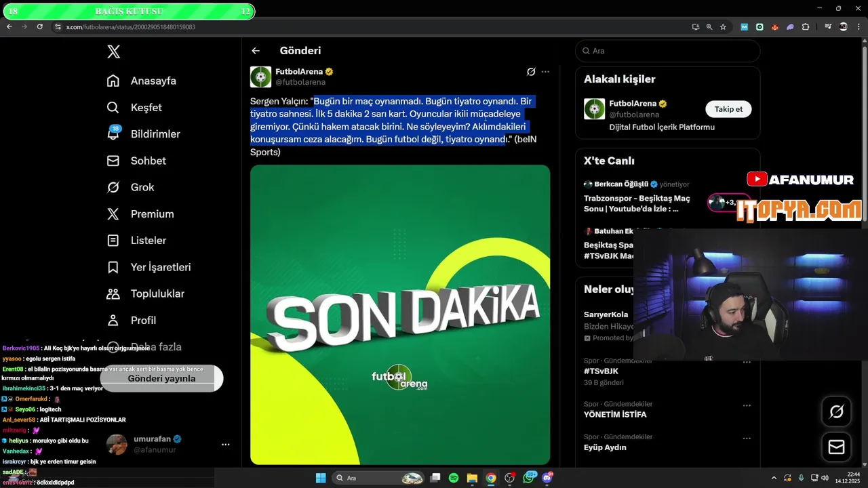Open the Windows Start menu
868x488 pixels.
tap(321, 478)
